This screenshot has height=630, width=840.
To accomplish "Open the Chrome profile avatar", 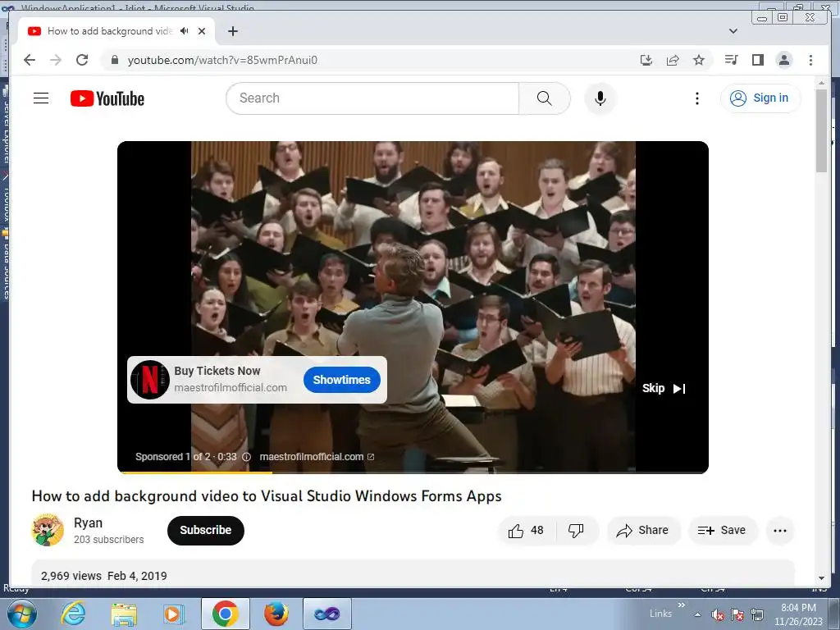I will click(x=783, y=60).
